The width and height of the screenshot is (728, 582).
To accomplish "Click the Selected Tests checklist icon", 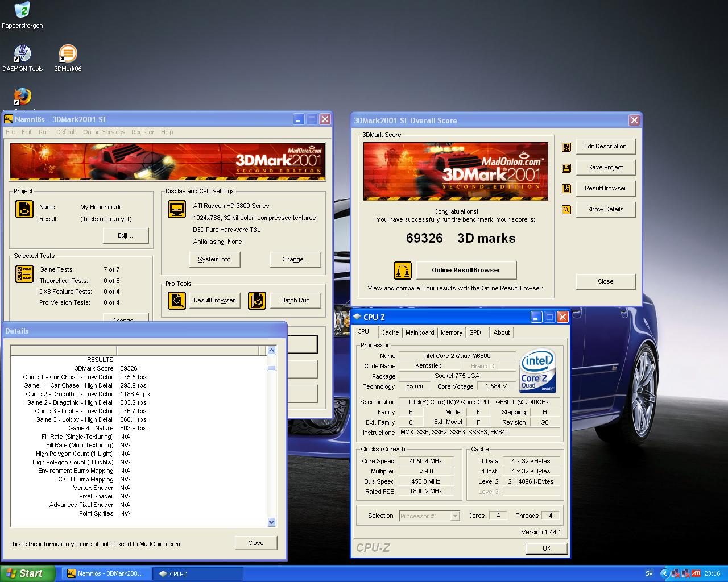I will coord(24,274).
